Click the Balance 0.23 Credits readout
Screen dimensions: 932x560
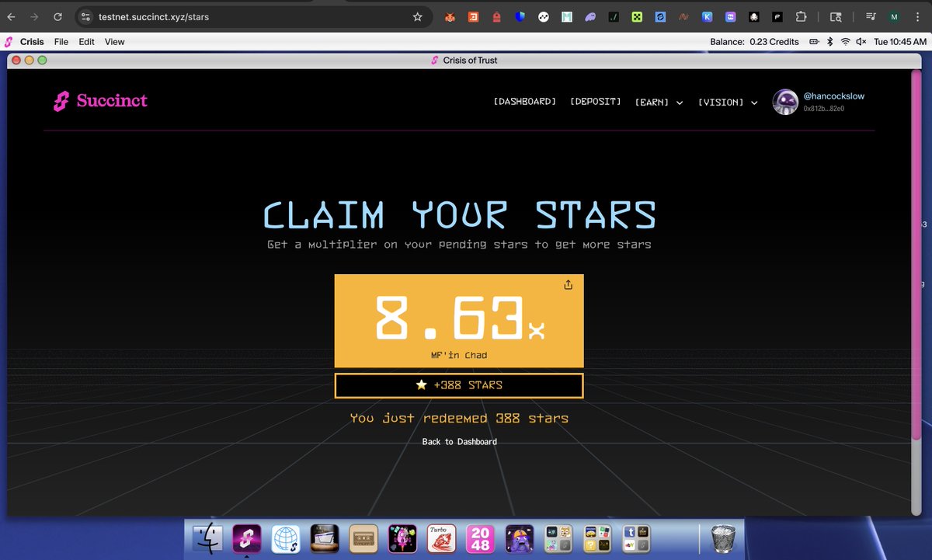click(754, 42)
